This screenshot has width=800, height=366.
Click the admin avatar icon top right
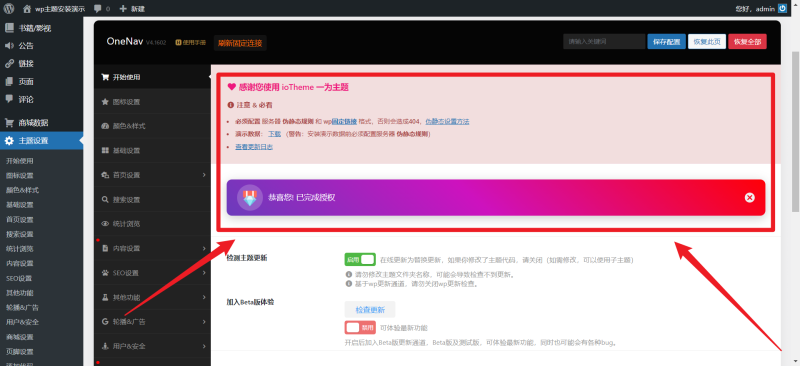pos(783,9)
